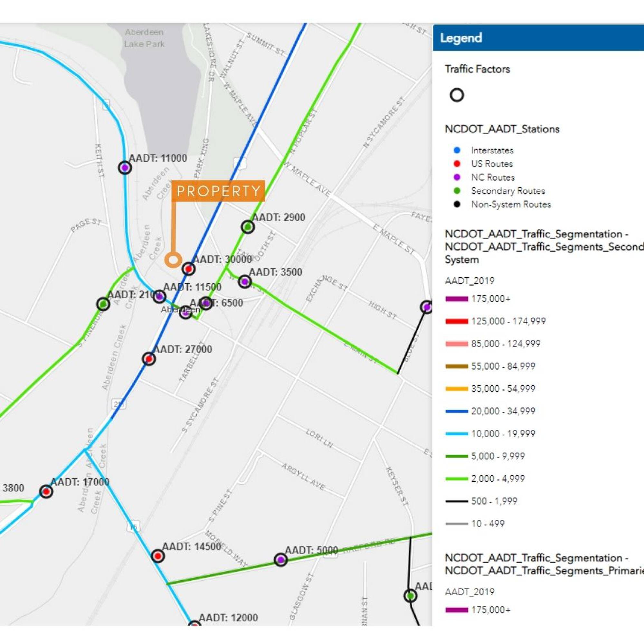Click the US Routes red legend dot
Image resolution: width=644 pixels, height=644 pixels.
coord(457,164)
